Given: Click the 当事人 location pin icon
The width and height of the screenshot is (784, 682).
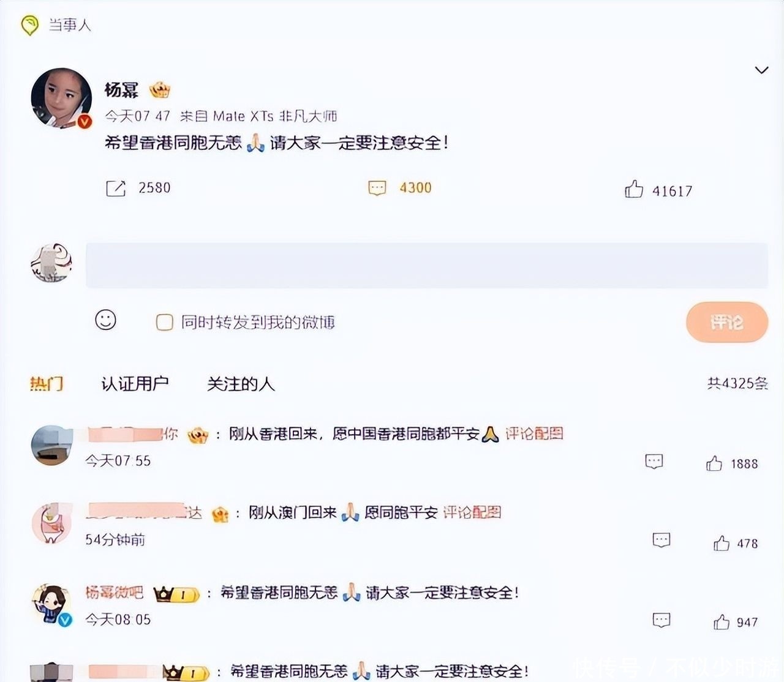Looking at the screenshot, I should (x=29, y=26).
